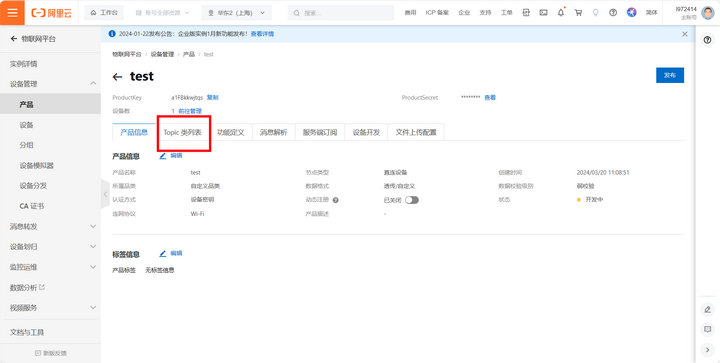Expand the 设备划归 sidebar section
The height and width of the screenshot is (363, 720).
click(x=93, y=247)
